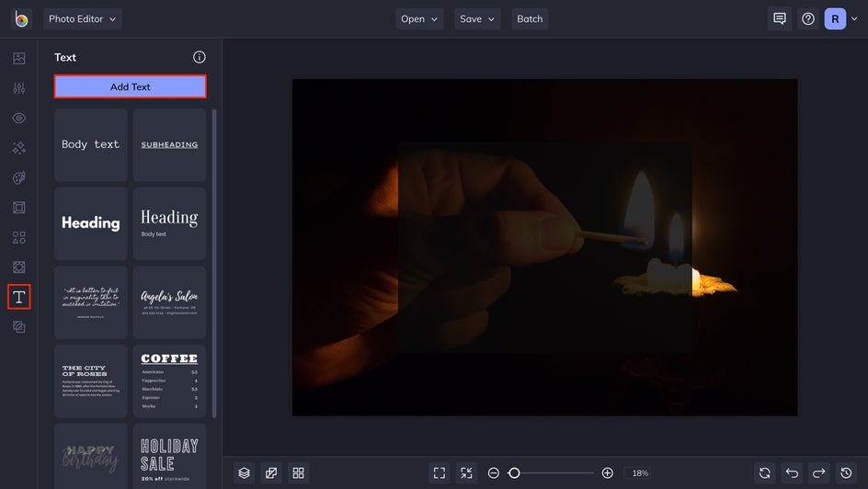Screen dimensions: 868x489
Task: Click the R user avatar
Action: (835, 18)
